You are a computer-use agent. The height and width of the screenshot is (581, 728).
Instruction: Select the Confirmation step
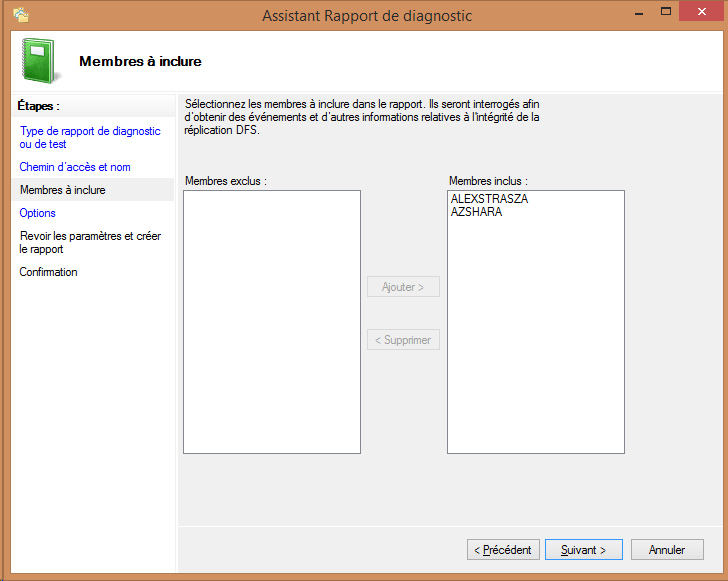[48, 272]
